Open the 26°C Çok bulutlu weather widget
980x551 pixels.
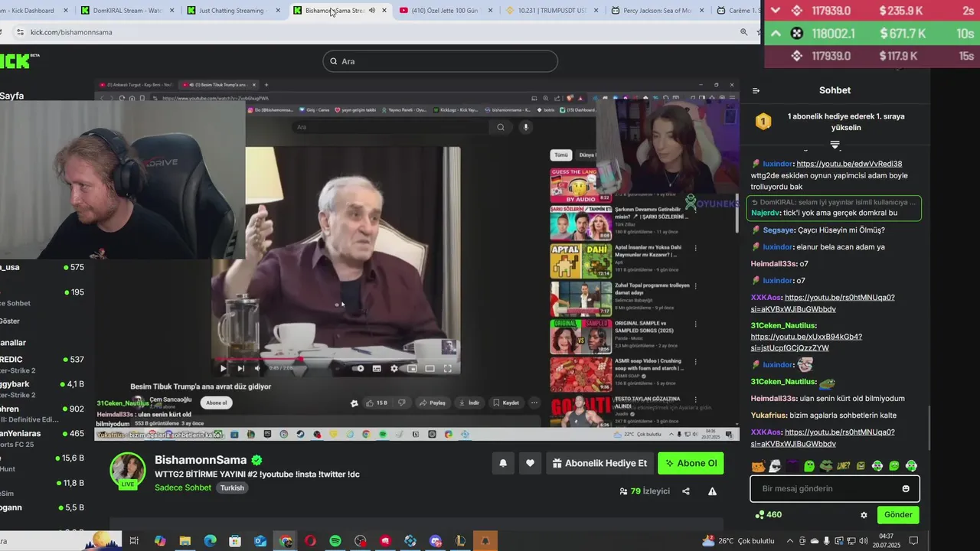(738, 541)
